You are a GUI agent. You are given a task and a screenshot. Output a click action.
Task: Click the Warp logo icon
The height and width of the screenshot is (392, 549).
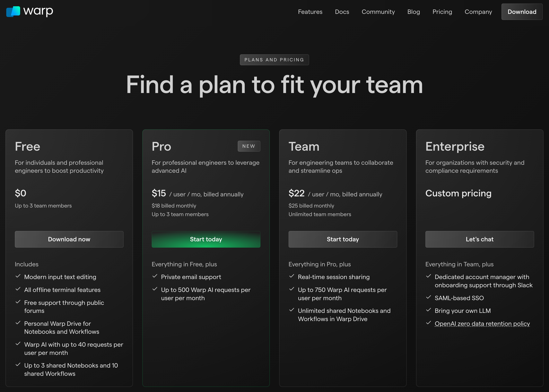[x=13, y=12]
